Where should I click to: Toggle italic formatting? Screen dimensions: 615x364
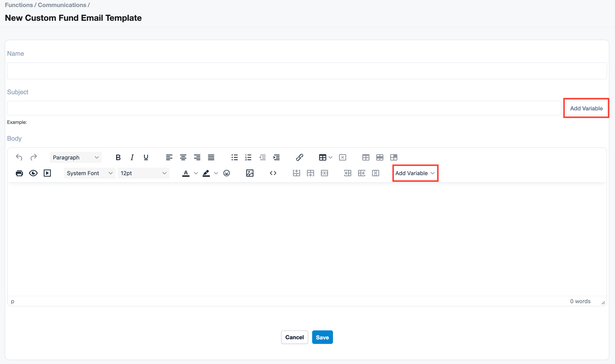point(132,157)
